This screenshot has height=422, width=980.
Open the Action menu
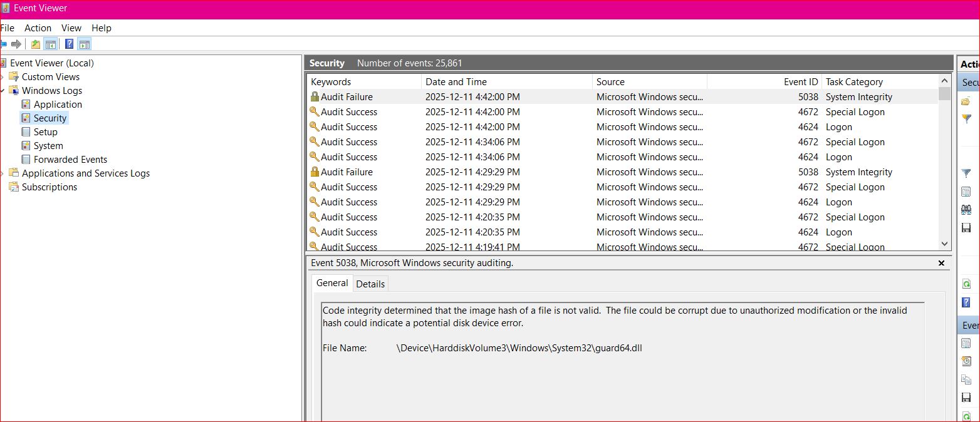pyautogui.click(x=38, y=28)
